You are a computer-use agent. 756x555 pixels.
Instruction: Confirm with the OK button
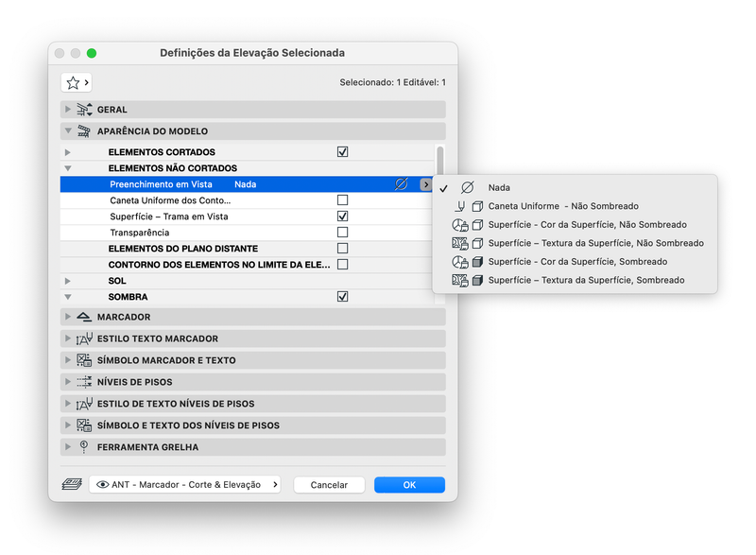coord(409,485)
